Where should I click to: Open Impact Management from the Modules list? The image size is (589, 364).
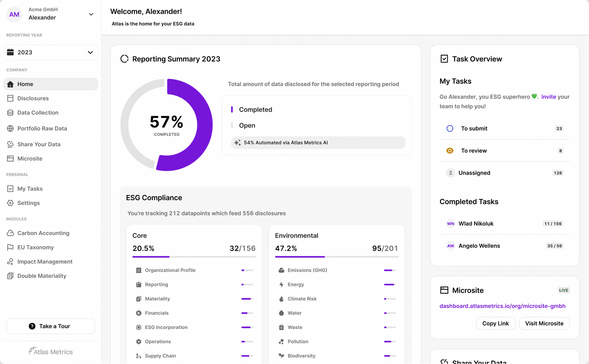[x=45, y=261]
